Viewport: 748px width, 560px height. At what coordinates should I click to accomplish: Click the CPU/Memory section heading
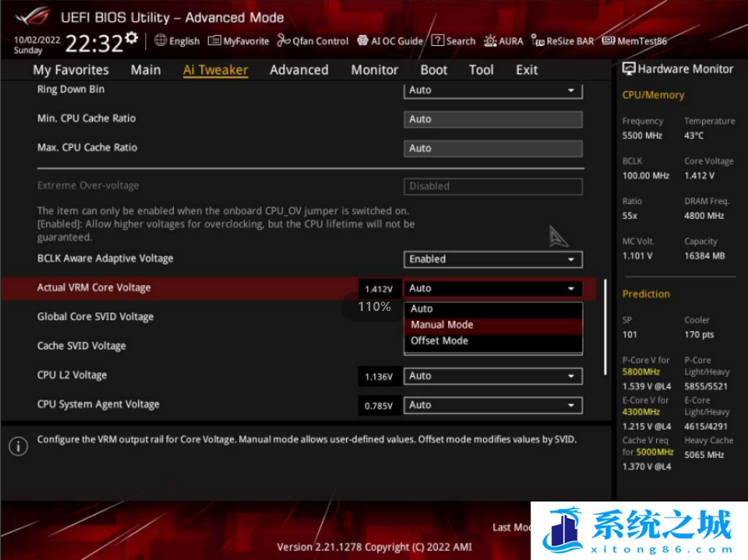click(x=653, y=95)
